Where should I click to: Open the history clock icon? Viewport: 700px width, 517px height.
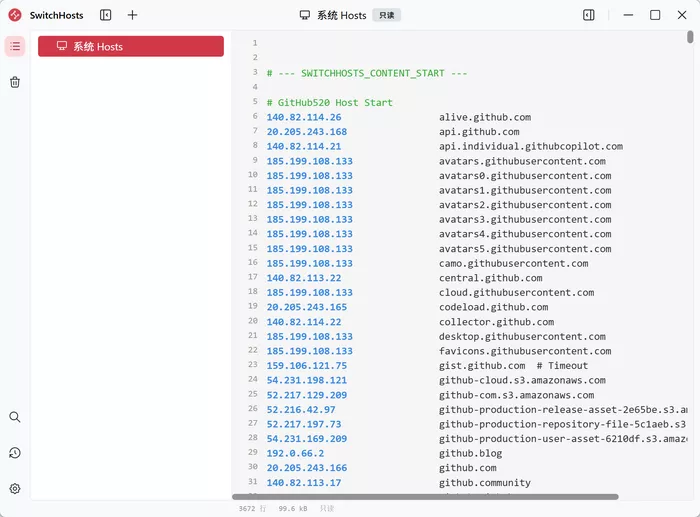pyautogui.click(x=15, y=453)
